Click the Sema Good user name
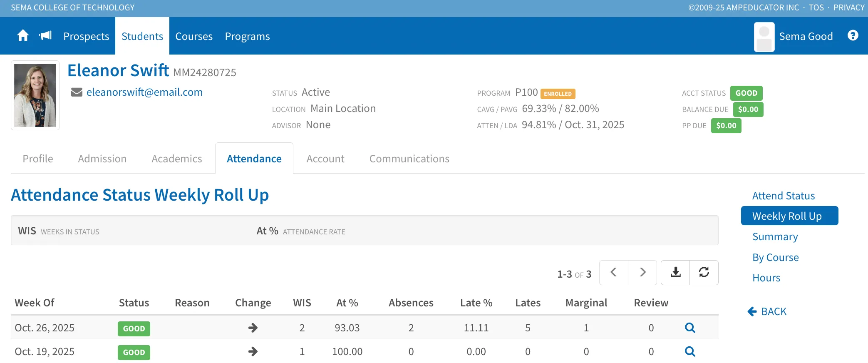The height and width of the screenshot is (363, 868). [806, 36]
